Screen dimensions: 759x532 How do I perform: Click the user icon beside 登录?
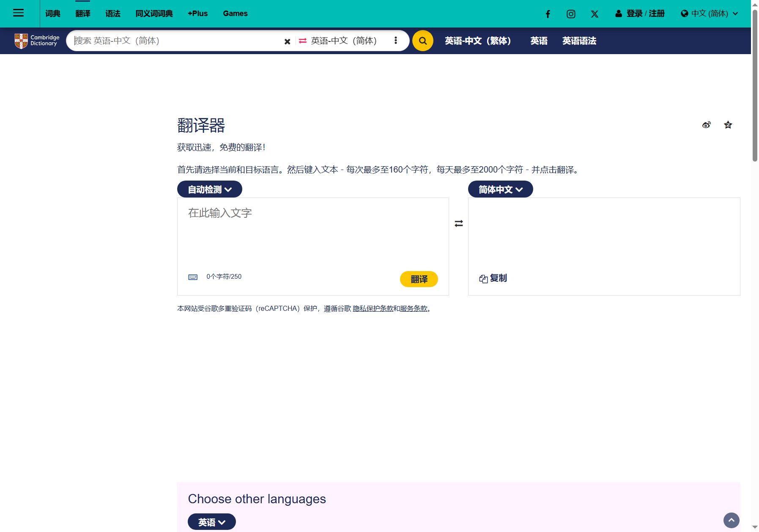click(x=619, y=14)
